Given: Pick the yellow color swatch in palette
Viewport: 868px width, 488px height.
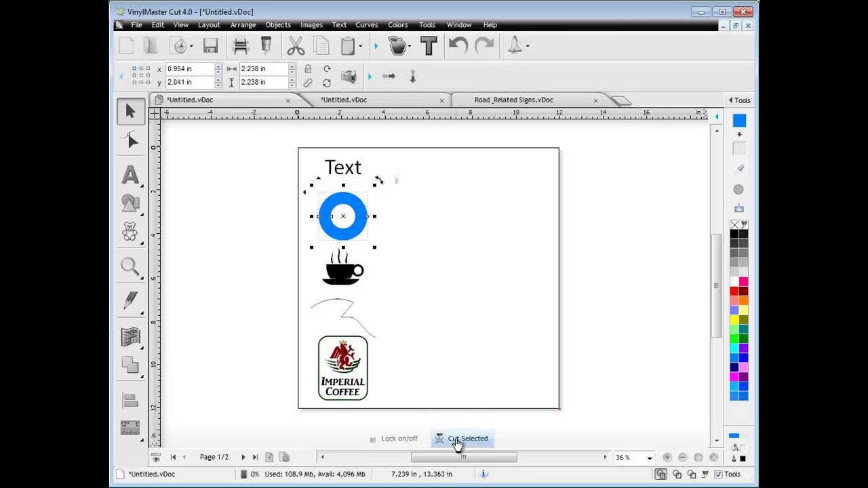Looking at the screenshot, I should click(734, 319).
